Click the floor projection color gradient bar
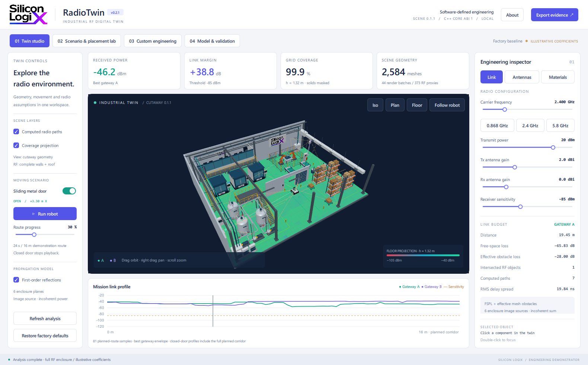 (x=423, y=256)
